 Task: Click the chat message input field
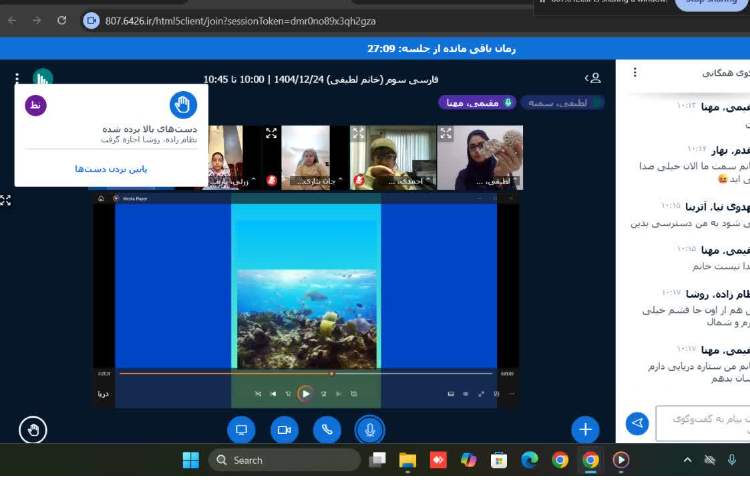[x=703, y=424]
